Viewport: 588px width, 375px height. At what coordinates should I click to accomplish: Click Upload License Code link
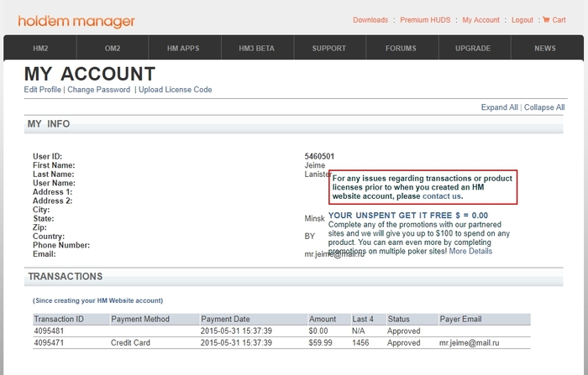tap(175, 90)
